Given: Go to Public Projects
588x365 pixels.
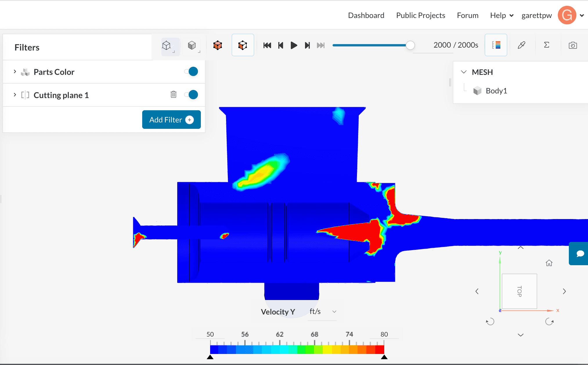Looking at the screenshot, I should 421,15.
